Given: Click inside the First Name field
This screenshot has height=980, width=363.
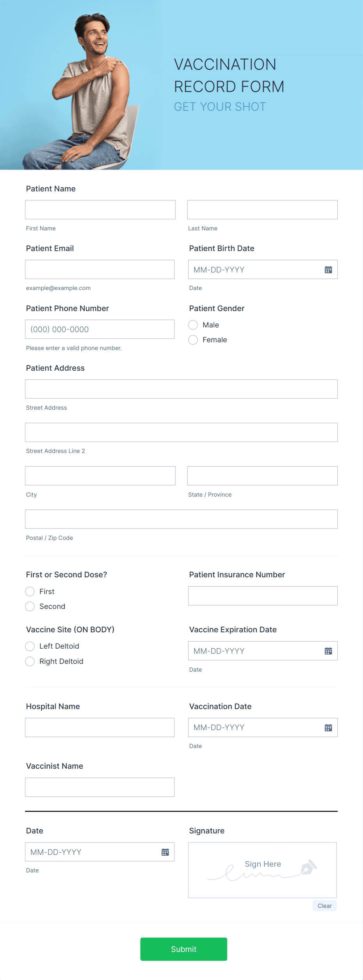Looking at the screenshot, I should 100,209.
